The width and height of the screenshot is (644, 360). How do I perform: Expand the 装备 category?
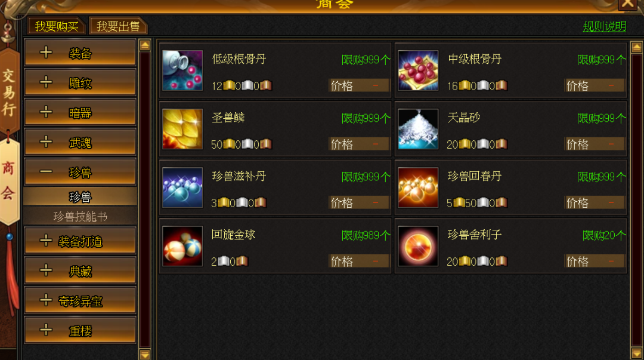pos(80,53)
